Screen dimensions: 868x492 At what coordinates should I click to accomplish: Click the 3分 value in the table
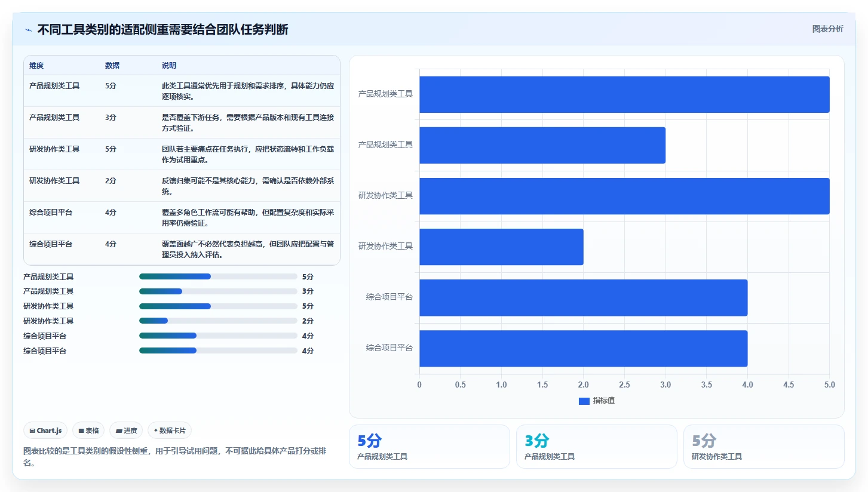pos(111,117)
